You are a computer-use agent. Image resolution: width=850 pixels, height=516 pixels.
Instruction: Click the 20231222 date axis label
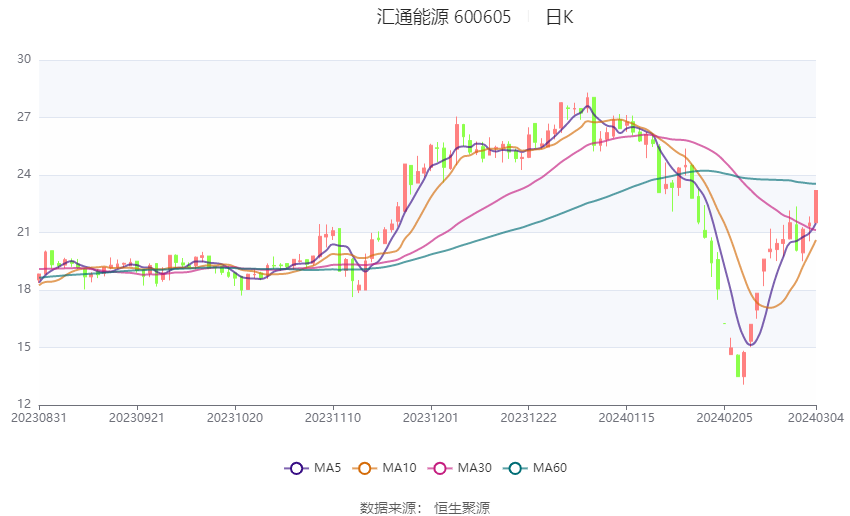(x=529, y=418)
